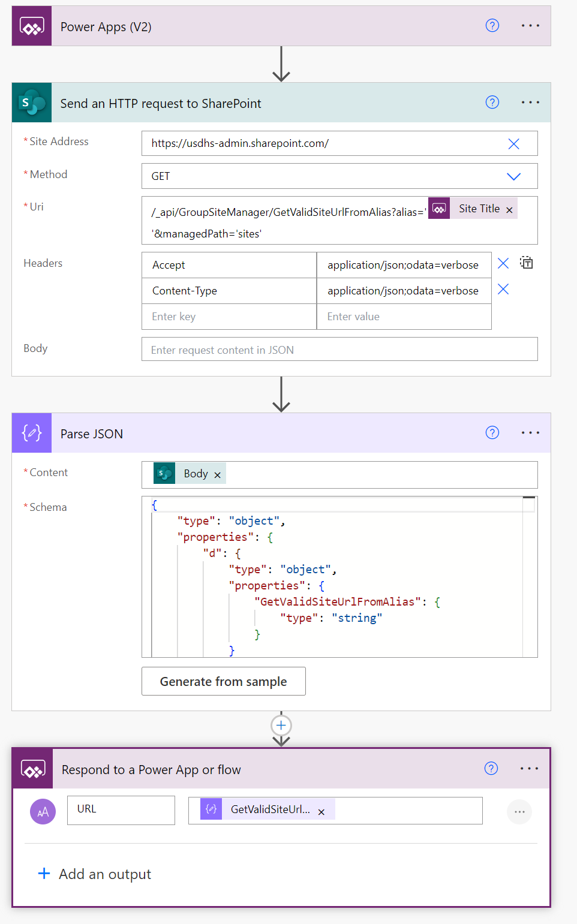
Task: Click the Parse JSON icon in GetValidSiteUrl token
Action: coord(211,809)
